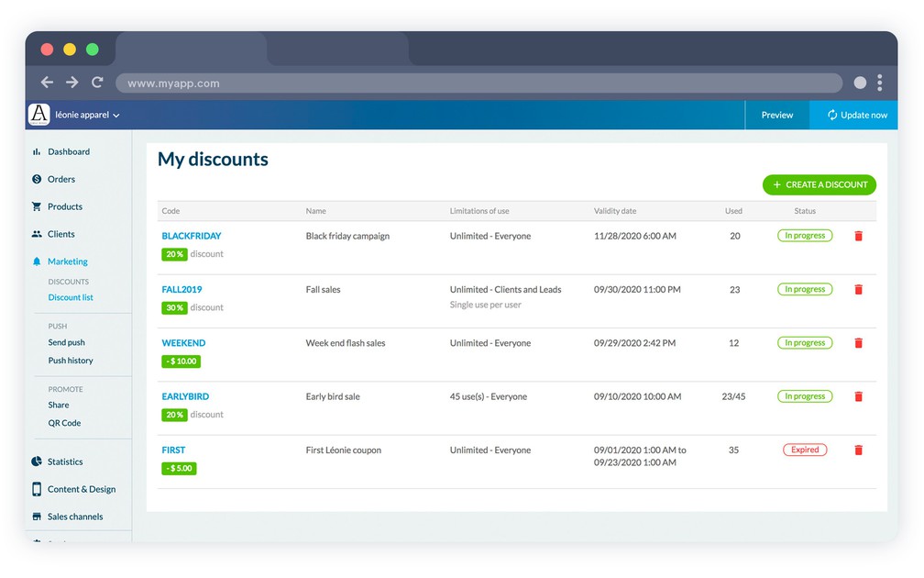Click the Marketing bell icon
This screenshot has height=578, width=924.
click(37, 261)
